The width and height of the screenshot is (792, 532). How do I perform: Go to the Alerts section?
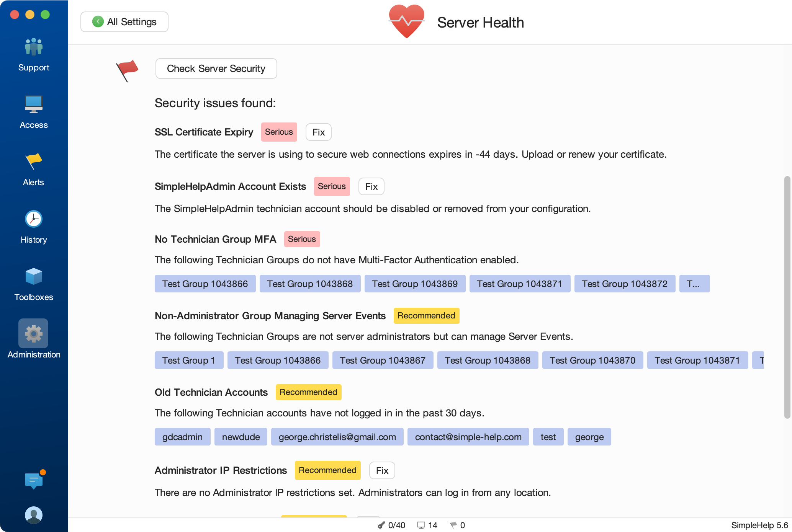(x=34, y=170)
